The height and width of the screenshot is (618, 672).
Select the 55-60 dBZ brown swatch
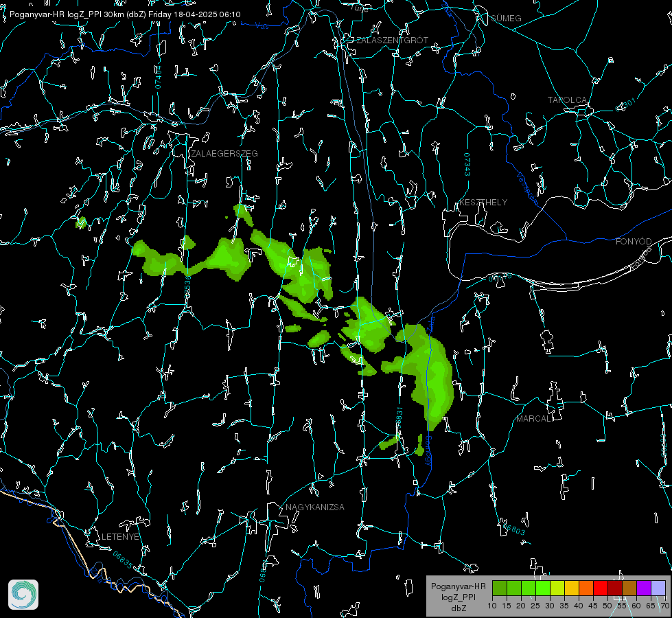click(x=629, y=588)
